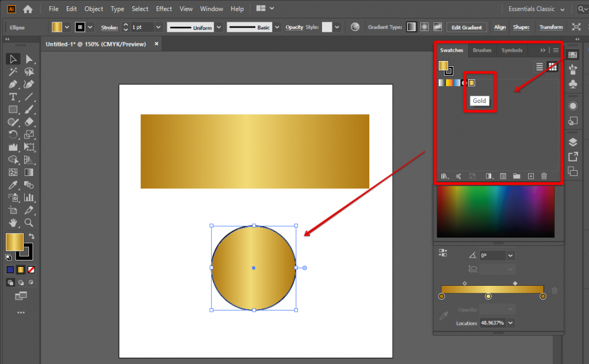Screen dimensions: 589x364
Task: Open the Transform panel button
Action: point(550,26)
